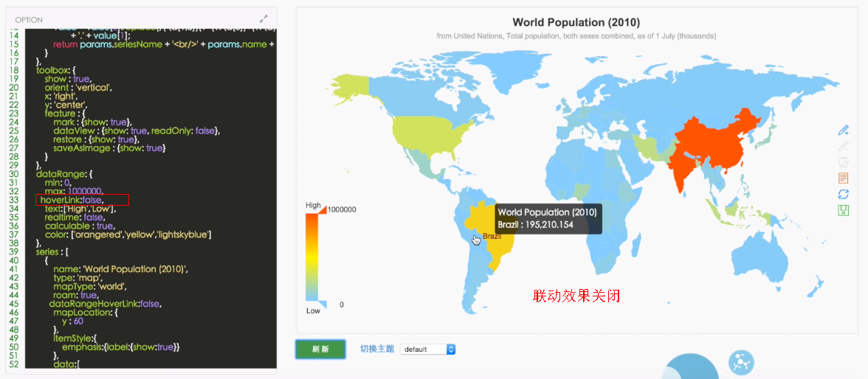Click the Brazil label on the map
Image resolution: width=868 pixels, height=379 pixels.
(492, 236)
